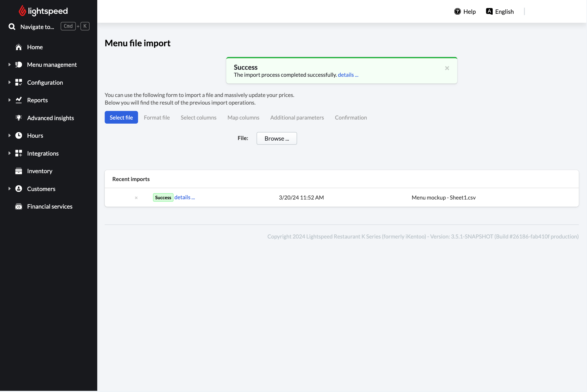The image size is (587, 392).
Task: Open Inventory using its box icon
Action: pyautogui.click(x=19, y=171)
